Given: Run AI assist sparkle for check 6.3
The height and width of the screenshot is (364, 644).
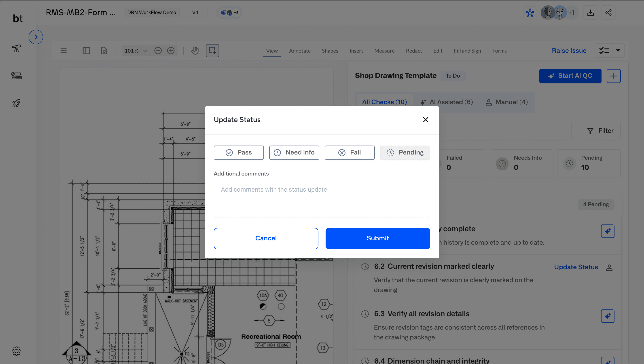Looking at the screenshot, I should pos(608,316).
